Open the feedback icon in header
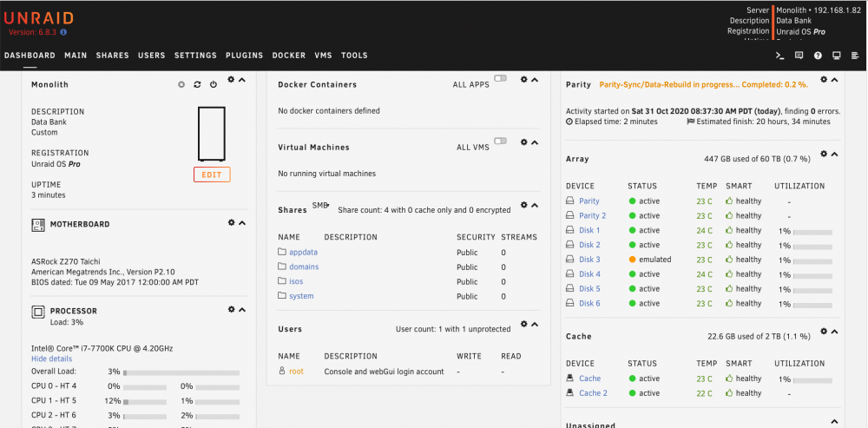868x428 pixels. click(799, 56)
